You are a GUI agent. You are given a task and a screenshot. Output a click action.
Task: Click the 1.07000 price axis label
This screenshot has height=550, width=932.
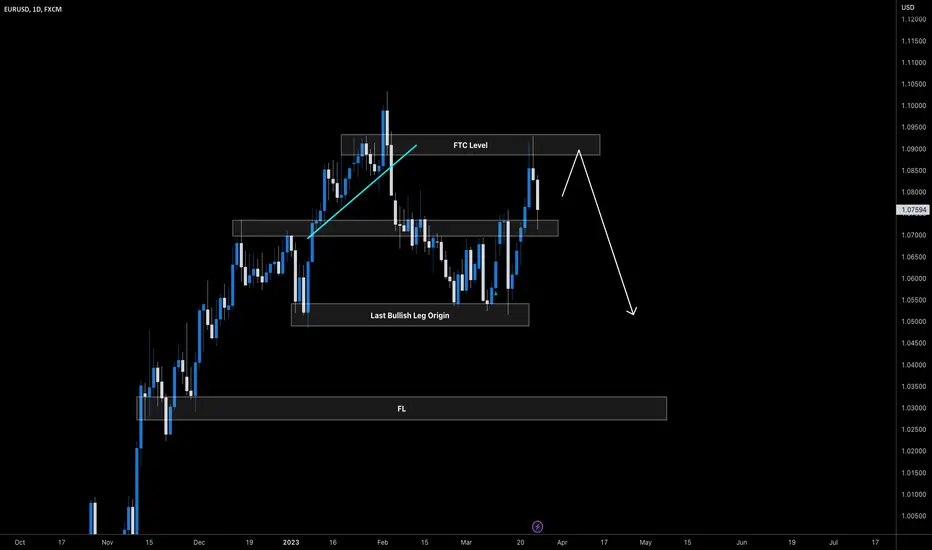(x=914, y=235)
